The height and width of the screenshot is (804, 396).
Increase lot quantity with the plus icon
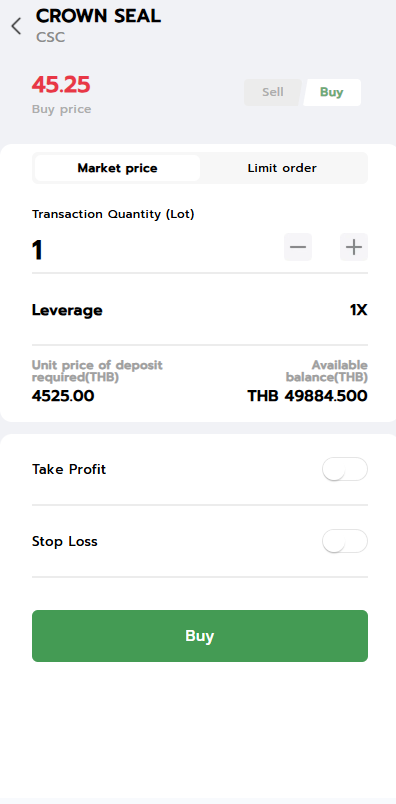click(x=354, y=247)
